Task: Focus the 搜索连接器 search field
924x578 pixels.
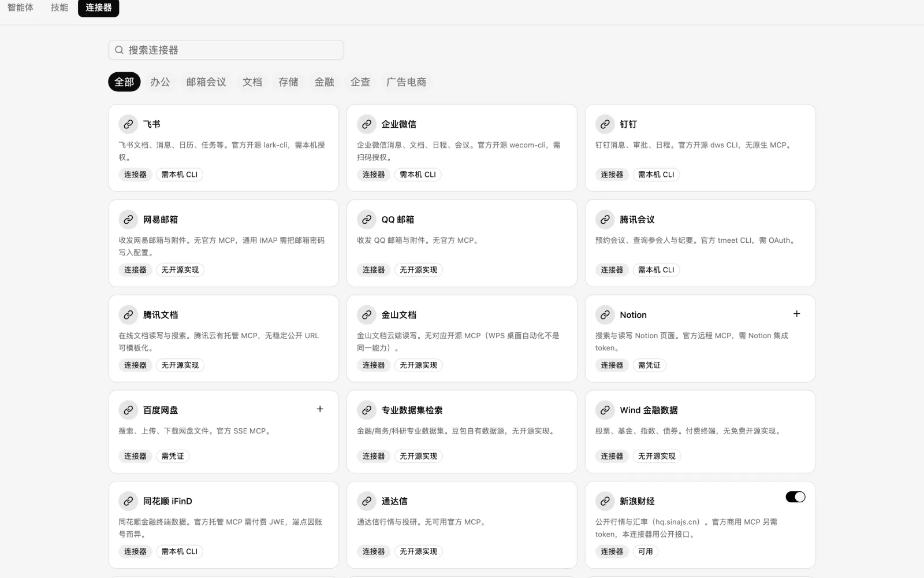Action: [x=226, y=50]
